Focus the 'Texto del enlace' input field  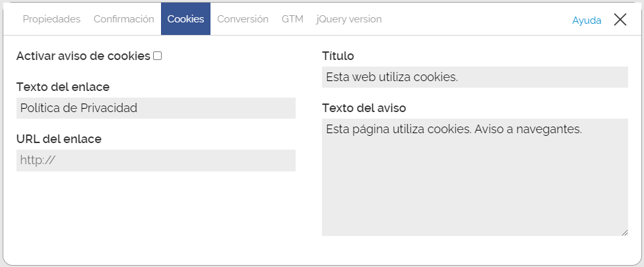point(156,108)
